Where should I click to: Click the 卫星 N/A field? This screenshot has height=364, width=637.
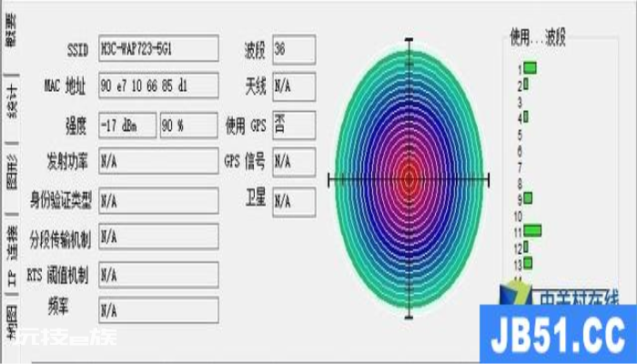[x=294, y=201]
